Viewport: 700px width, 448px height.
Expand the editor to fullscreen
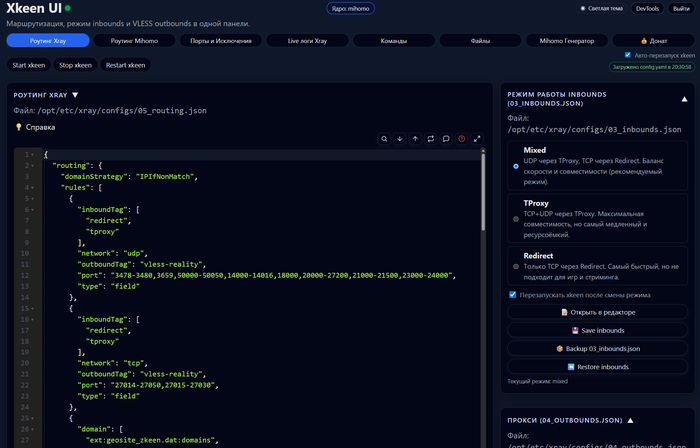[477, 139]
